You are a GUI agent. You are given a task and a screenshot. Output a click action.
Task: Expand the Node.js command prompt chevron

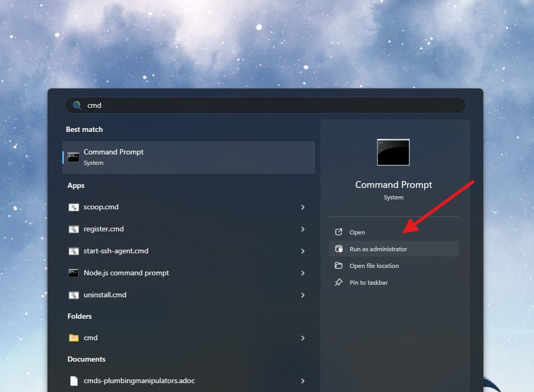point(303,273)
